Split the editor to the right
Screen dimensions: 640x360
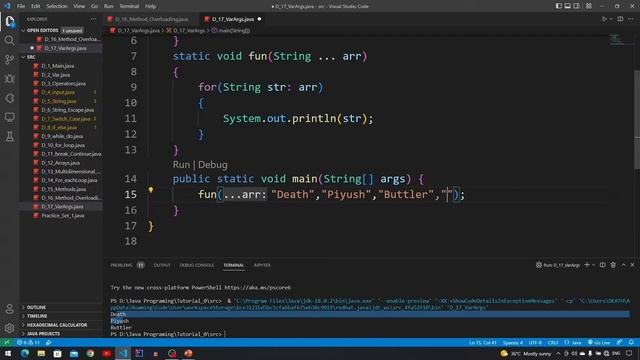click(x=620, y=19)
